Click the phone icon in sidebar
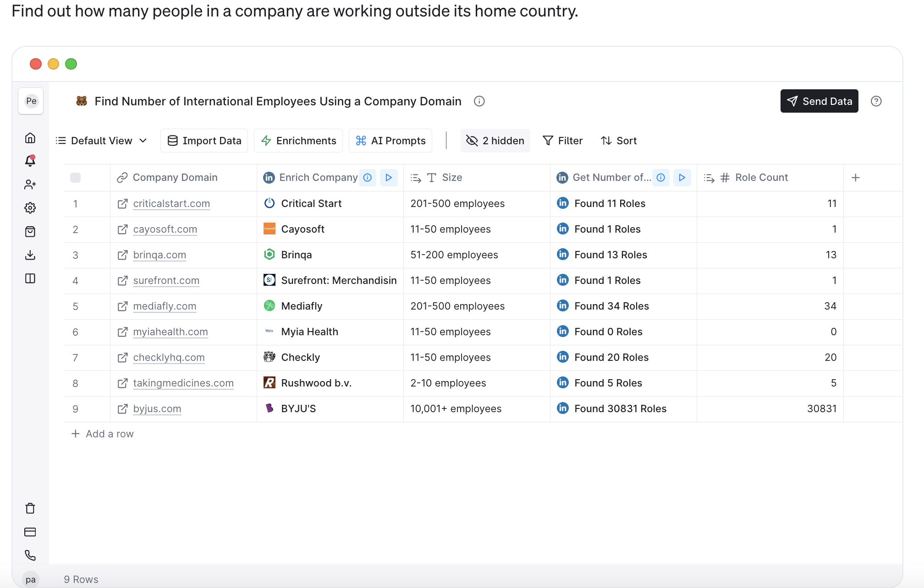 coord(30,555)
